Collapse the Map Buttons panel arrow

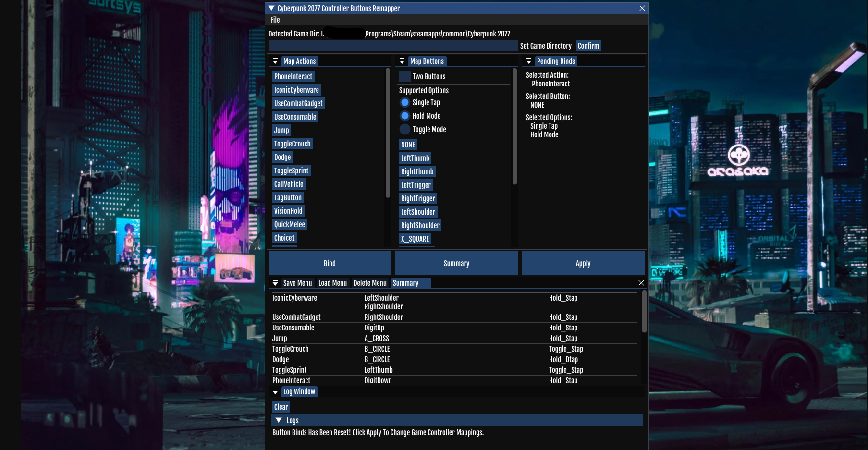pyautogui.click(x=402, y=61)
